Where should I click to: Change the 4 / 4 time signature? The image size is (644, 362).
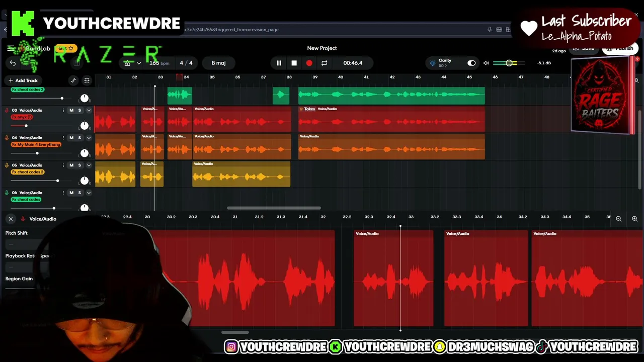186,63
